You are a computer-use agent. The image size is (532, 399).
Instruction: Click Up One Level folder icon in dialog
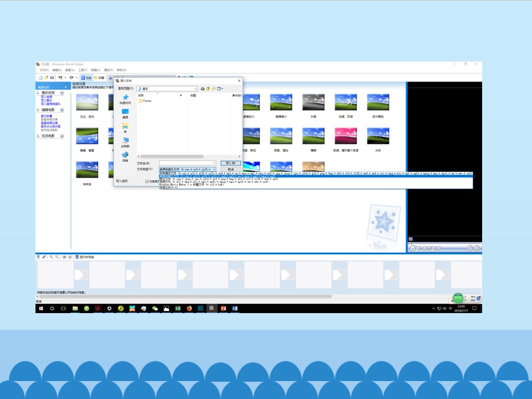208,89
